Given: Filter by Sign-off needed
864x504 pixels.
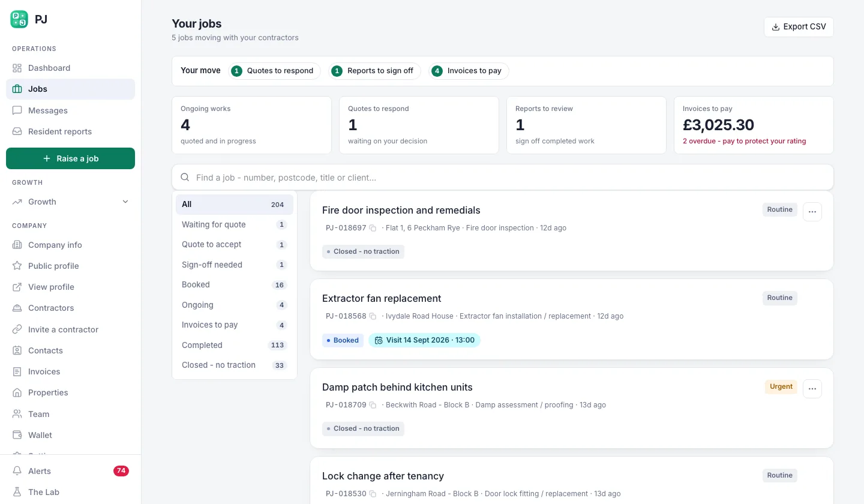Looking at the screenshot, I should pos(235,265).
